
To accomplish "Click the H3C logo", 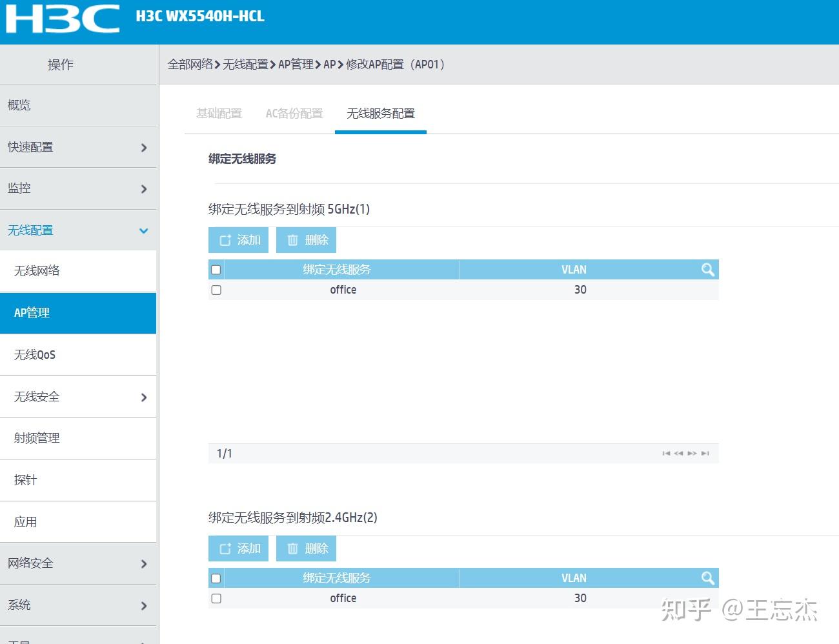I will click(x=63, y=19).
